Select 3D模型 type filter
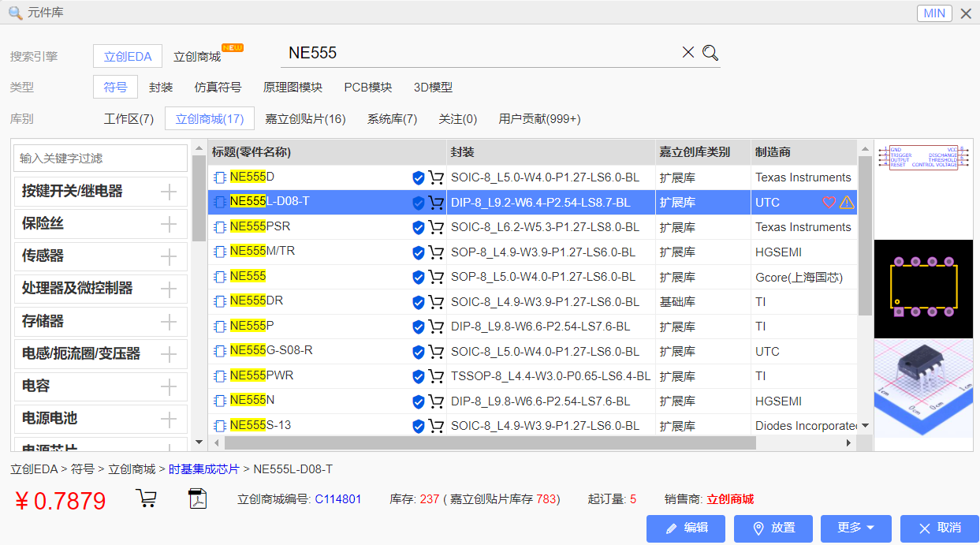Screen dimensions: 980x545 coord(433,88)
